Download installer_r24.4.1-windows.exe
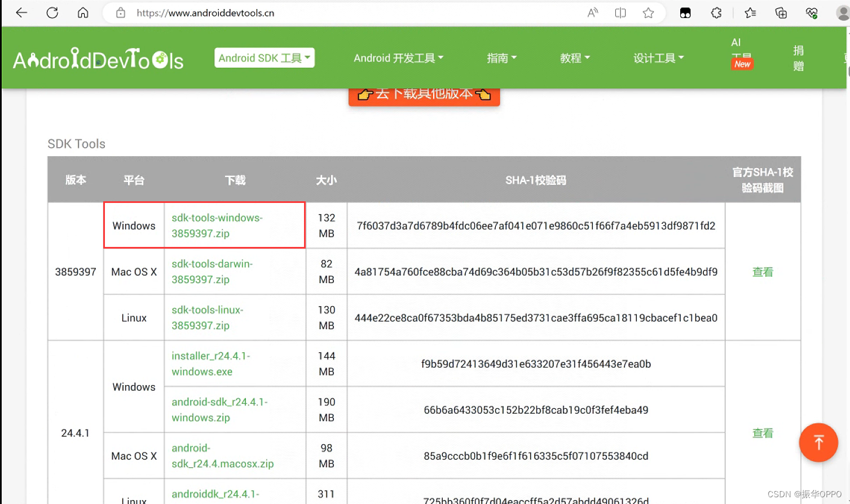 pos(211,364)
